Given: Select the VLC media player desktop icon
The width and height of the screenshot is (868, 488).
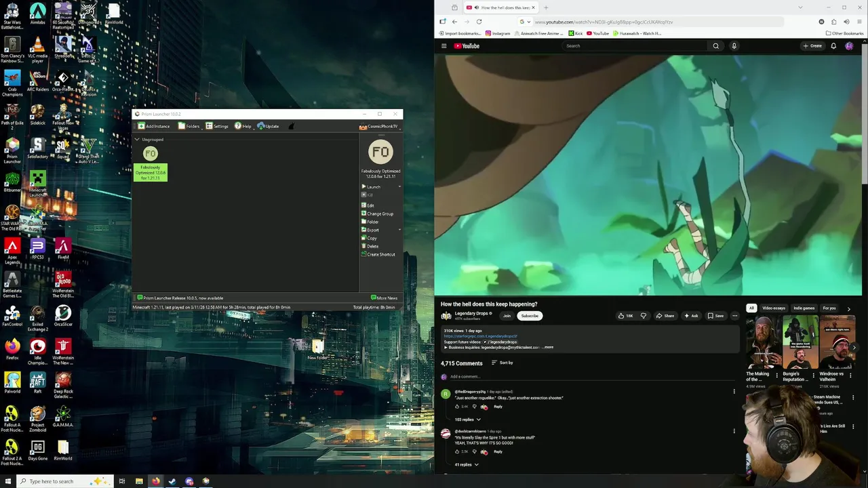Looking at the screenshot, I should click(37, 50).
